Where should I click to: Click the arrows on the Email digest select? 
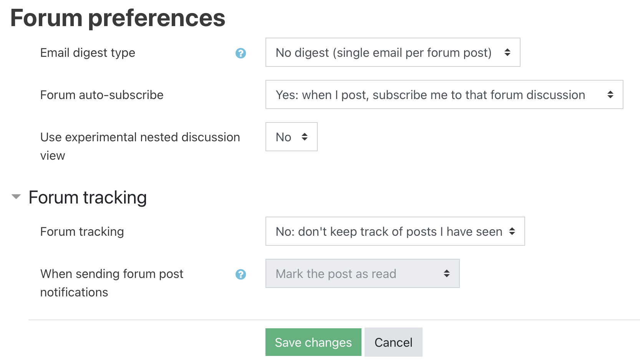pos(507,52)
